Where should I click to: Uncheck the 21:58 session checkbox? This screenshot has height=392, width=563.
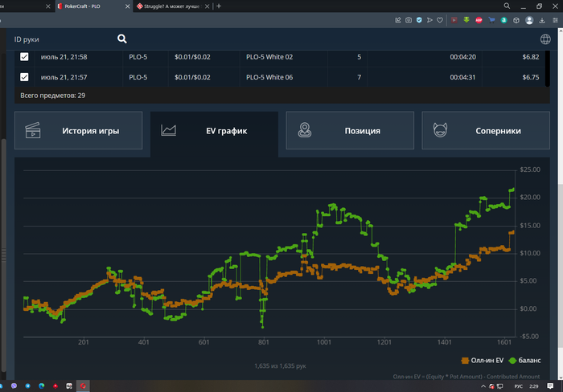(24, 57)
